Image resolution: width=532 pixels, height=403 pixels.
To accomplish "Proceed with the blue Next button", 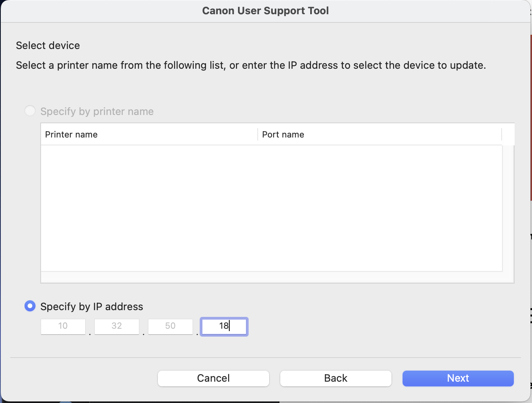I will click(x=458, y=378).
